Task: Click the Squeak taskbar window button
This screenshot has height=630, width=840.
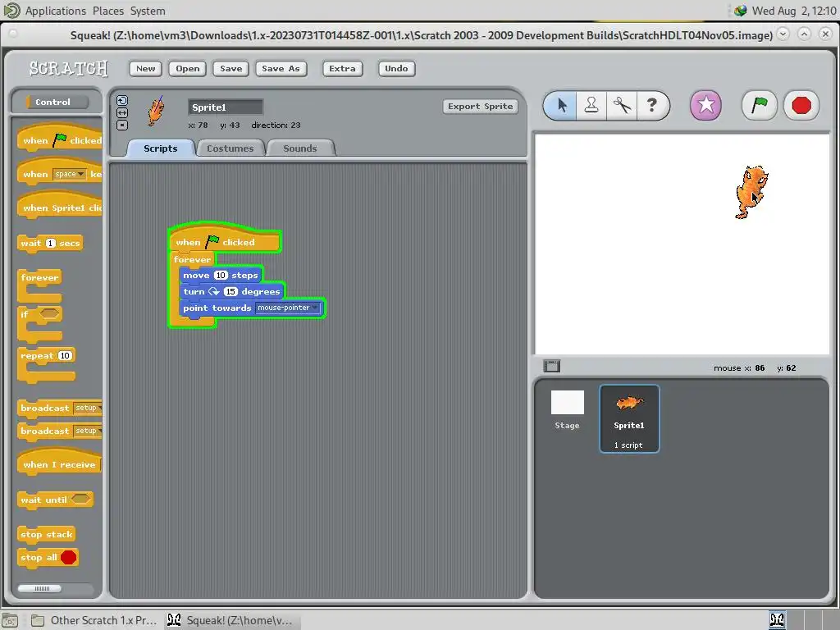Action: (x=231, y=620)
